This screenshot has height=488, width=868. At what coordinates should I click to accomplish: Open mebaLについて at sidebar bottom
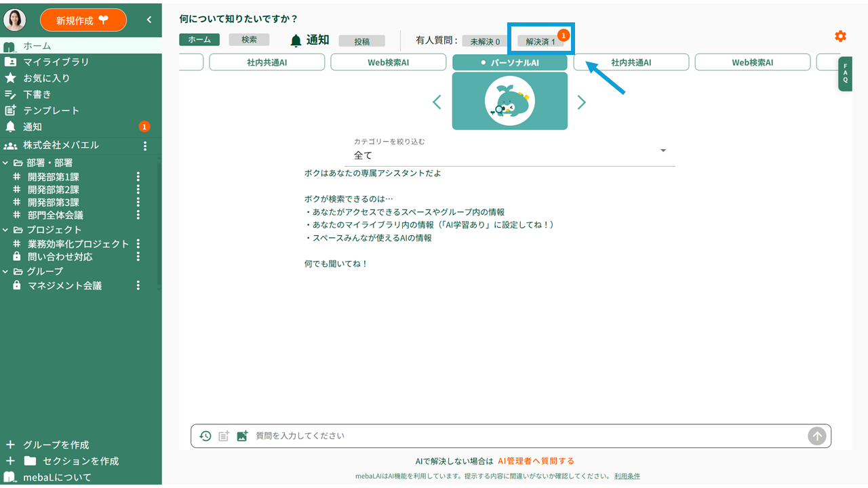47,477
